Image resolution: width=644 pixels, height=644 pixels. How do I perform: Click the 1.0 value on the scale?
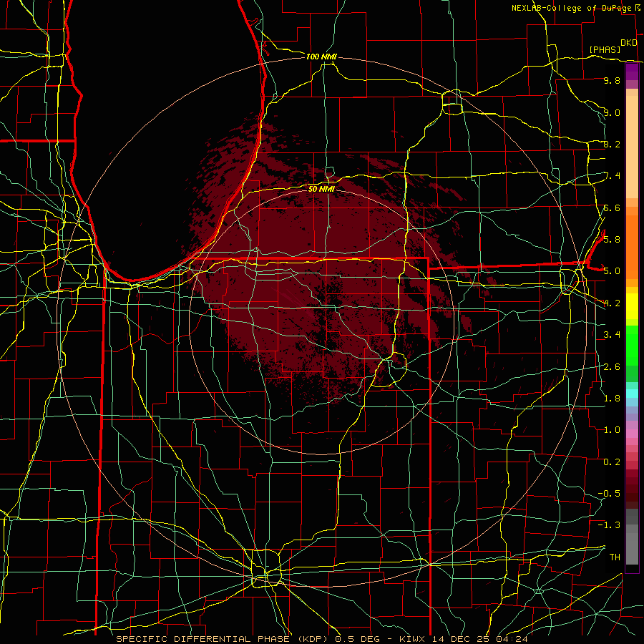click(x=612, y=429)
